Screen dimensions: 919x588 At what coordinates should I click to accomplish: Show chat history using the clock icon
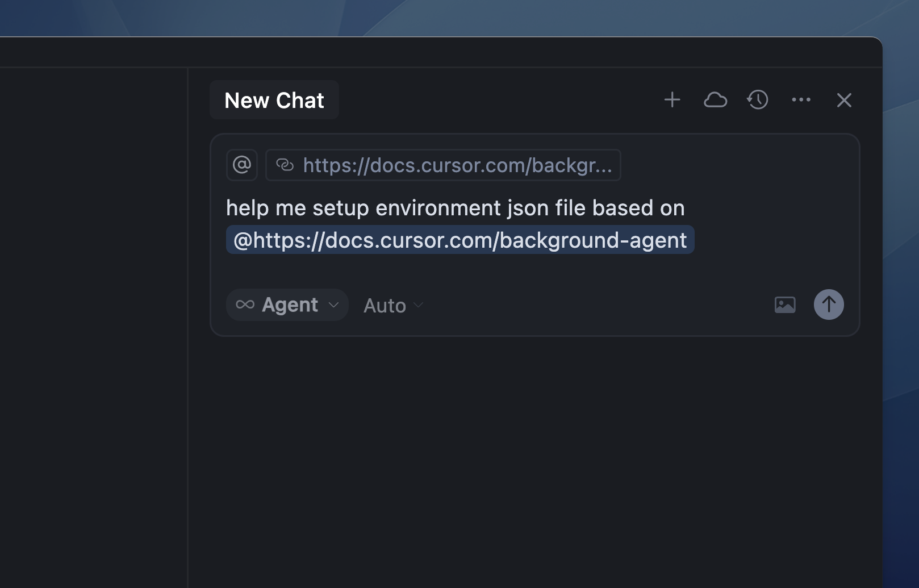click(758, 100)
